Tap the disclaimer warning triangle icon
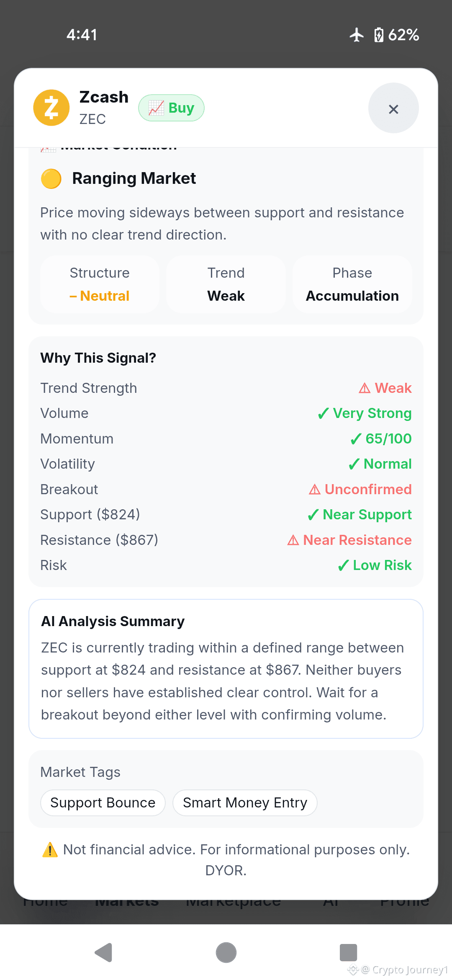 click(50, 850)
